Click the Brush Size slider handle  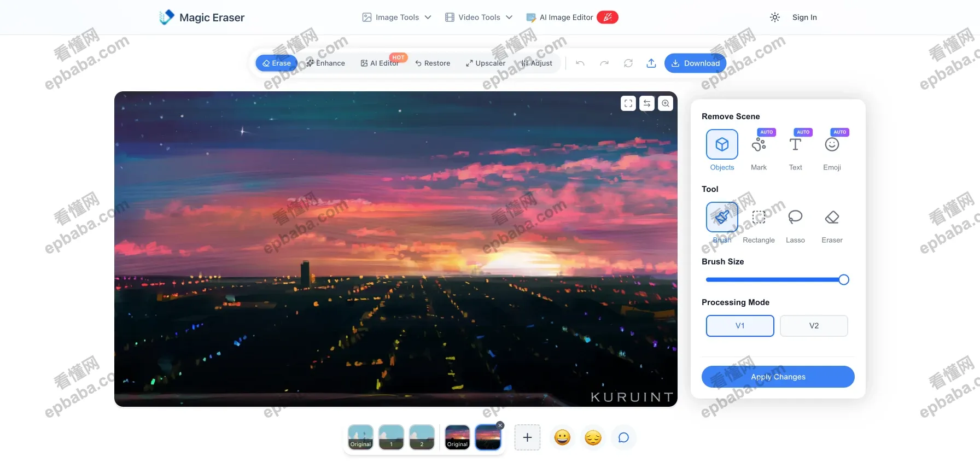[844, 280]
